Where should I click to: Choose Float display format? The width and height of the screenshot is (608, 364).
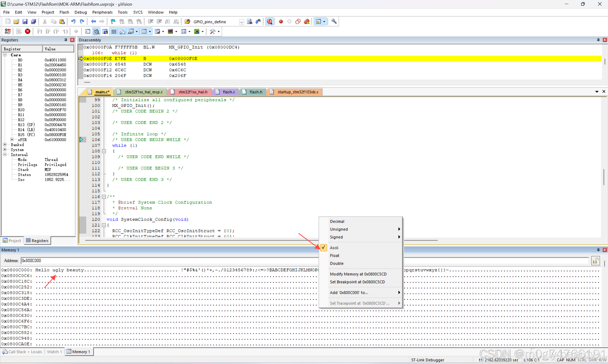[335, 256]
